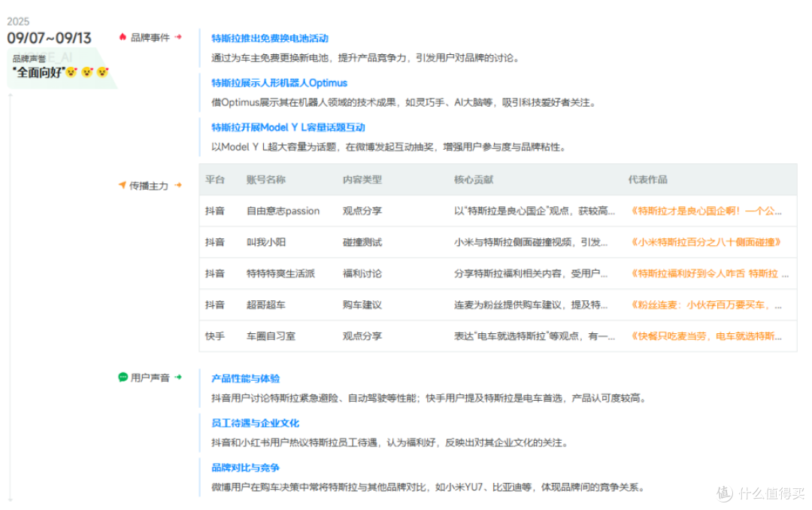Image resolution: width=812 pixels, height=510 pixels.
Task: Open the 品牌对比与竞争 heading link
Action: pyautogui.click(x=245, y=468)
